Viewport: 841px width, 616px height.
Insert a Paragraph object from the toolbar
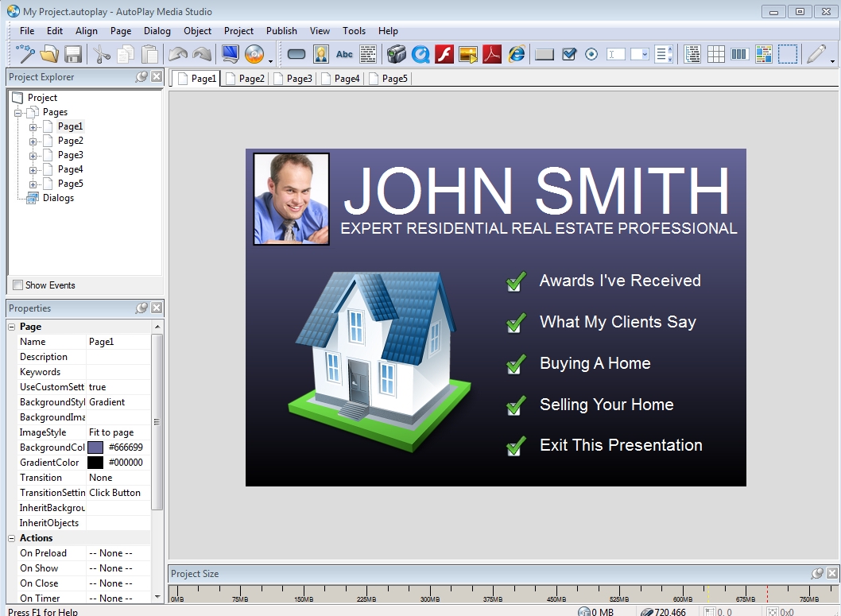[x=368, y=54]
